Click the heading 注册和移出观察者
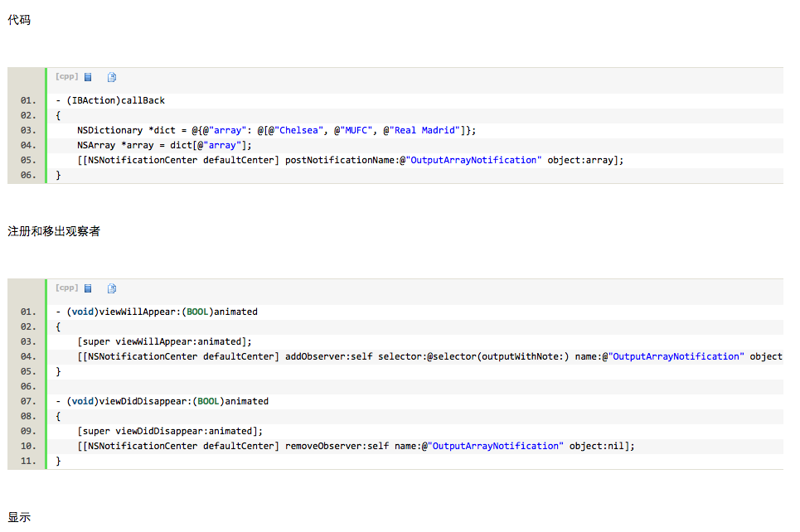This screenshot has width=800, height=532. [54, 231]
